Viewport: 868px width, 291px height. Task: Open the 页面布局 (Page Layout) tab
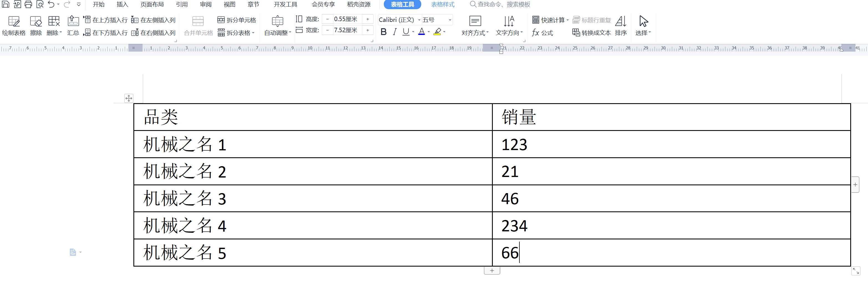click(x=152, y=4)
